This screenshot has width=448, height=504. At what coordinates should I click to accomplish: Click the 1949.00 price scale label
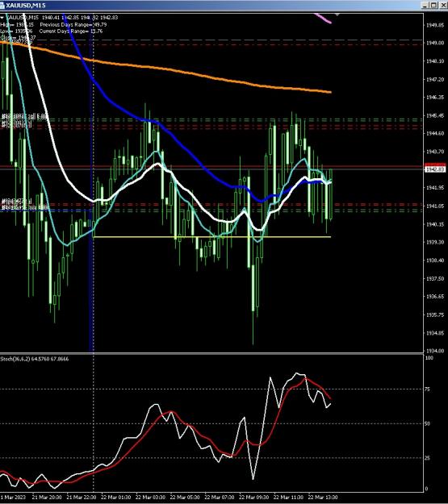point(435,43)
